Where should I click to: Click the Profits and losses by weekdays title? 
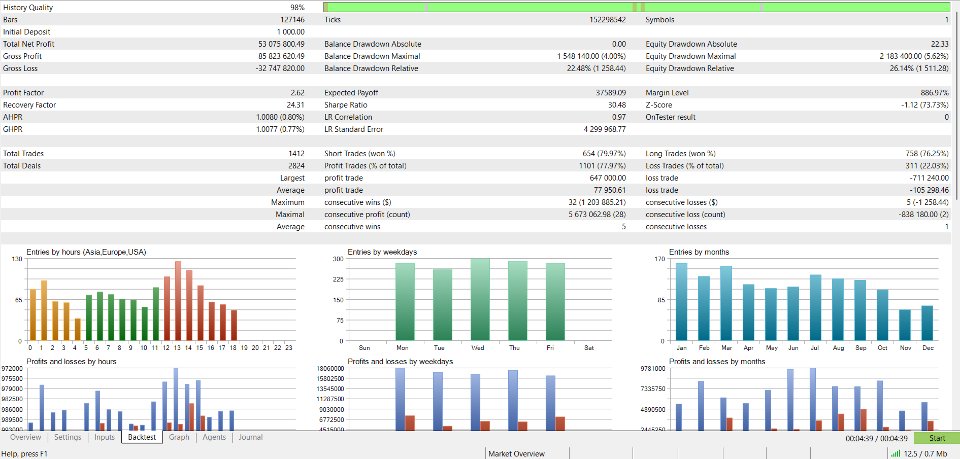click(400, 362)
